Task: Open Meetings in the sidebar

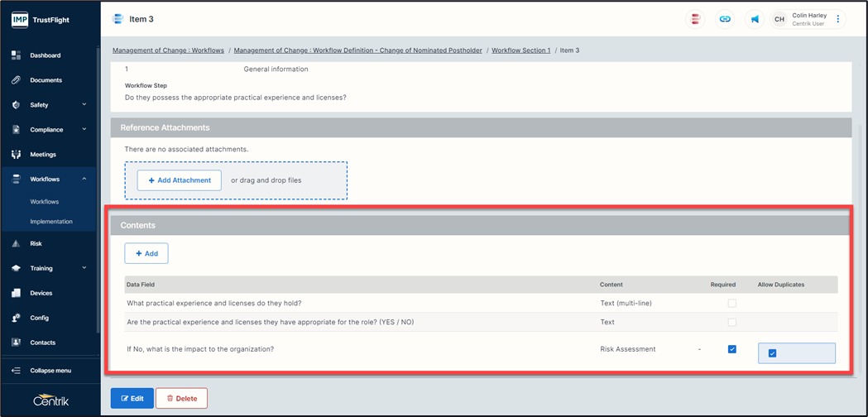Action: click(43, 154)
